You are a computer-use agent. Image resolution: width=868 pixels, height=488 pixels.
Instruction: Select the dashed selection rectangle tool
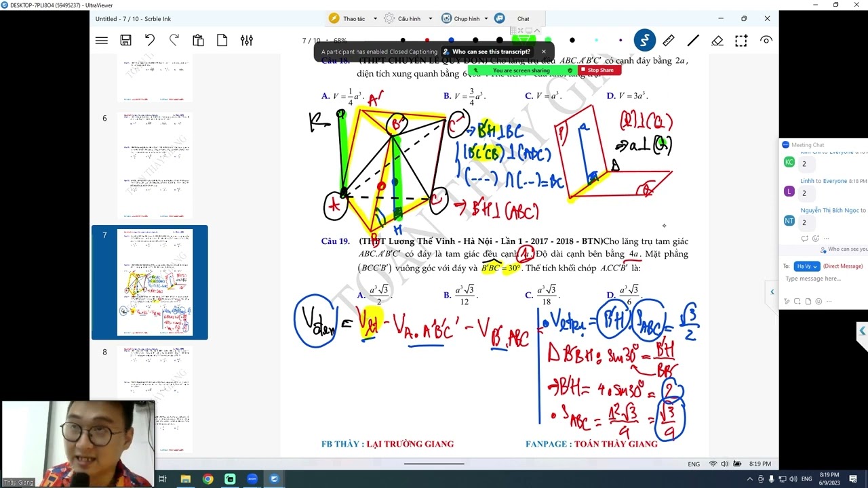tap(741, 41)
